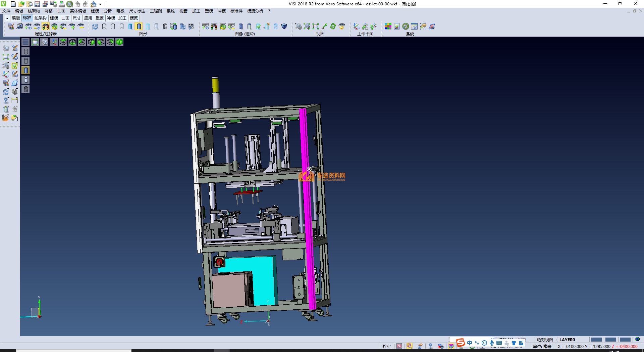The height and width of the screenshot is (352, 644).
Task: Open the color palette grid icon in 系统
Action: (x=388, y=26)
